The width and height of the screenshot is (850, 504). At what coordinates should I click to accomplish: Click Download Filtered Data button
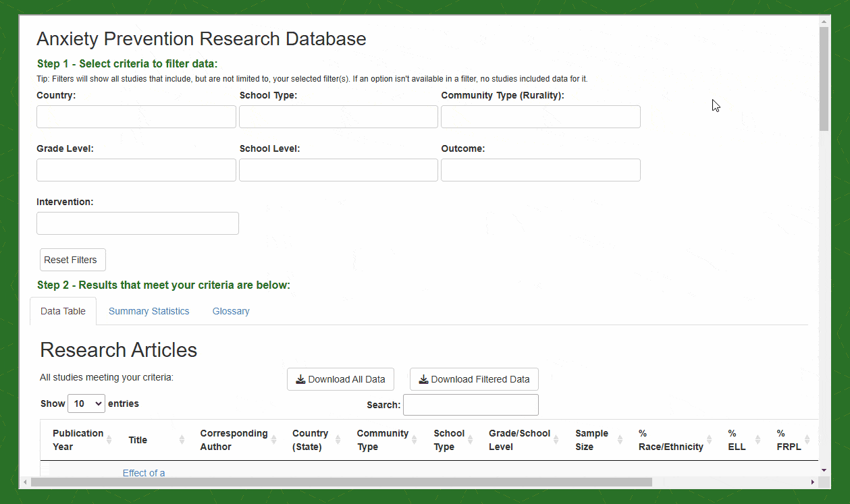click(x=474, y=379)
